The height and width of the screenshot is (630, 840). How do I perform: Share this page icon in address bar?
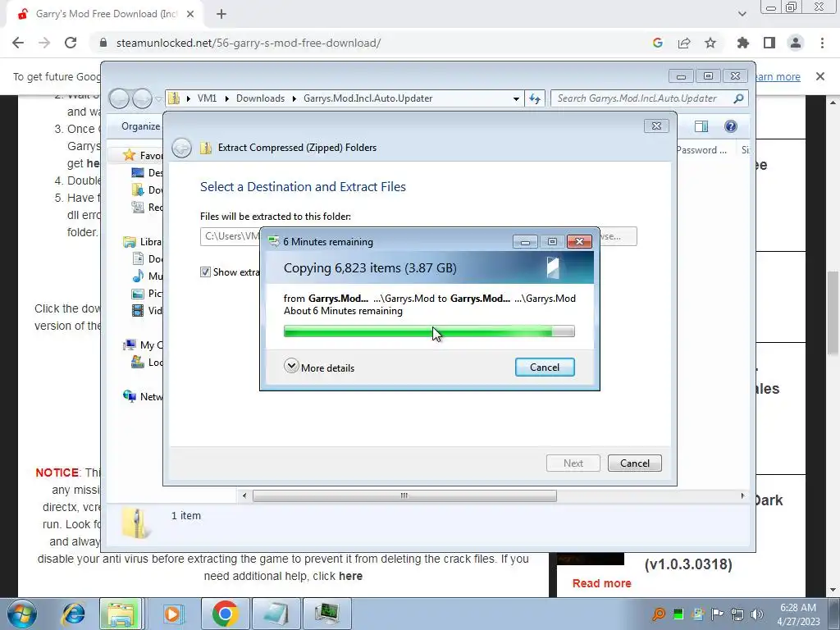click(684, 43)
